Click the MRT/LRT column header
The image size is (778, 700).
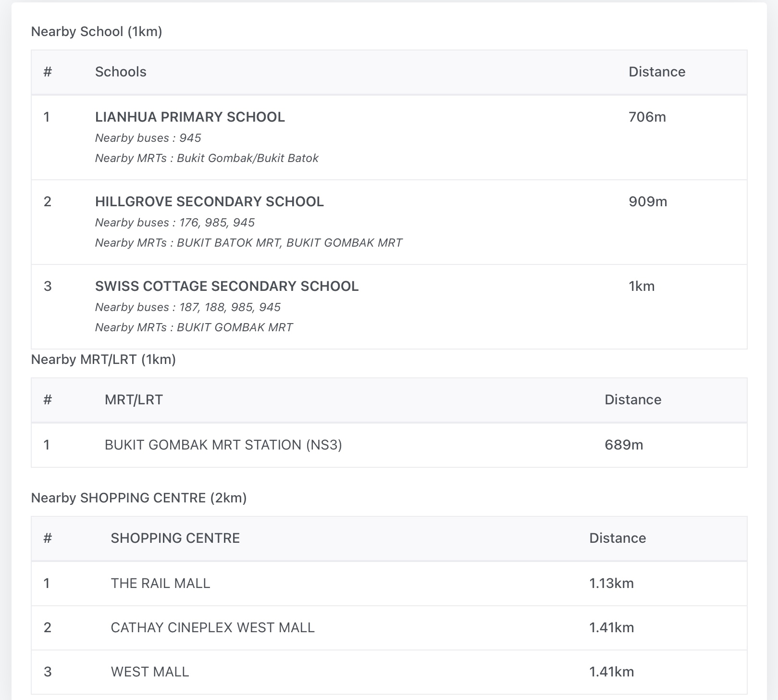(x=134, y=400)
